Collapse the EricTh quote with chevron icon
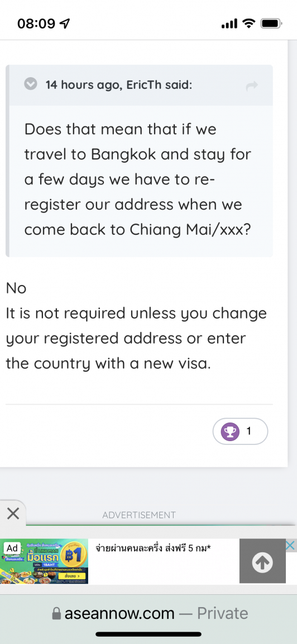Viewport: 297px width, 644px height. click(30, 84)
